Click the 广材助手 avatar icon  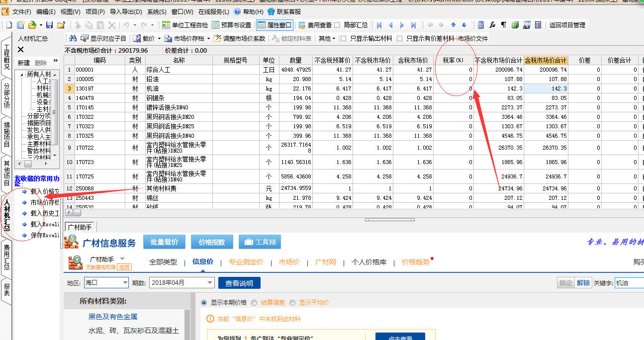point(75,262)
